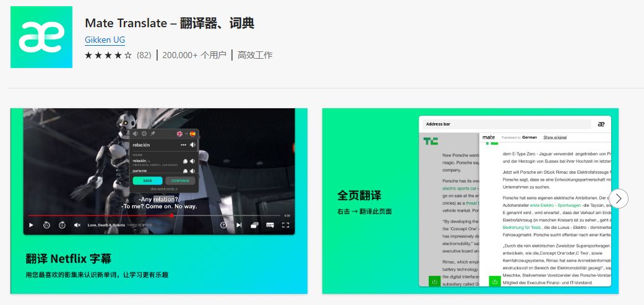The image size is (644, 305).
Task: Click the rewind 10 seconds icon
Action: 46,225
